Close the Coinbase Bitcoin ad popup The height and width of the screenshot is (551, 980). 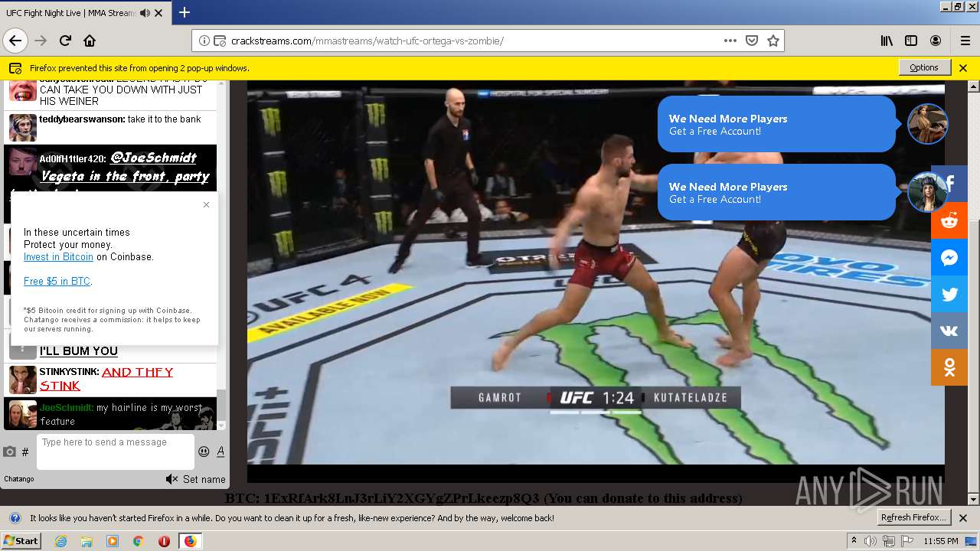coord(206,204)
